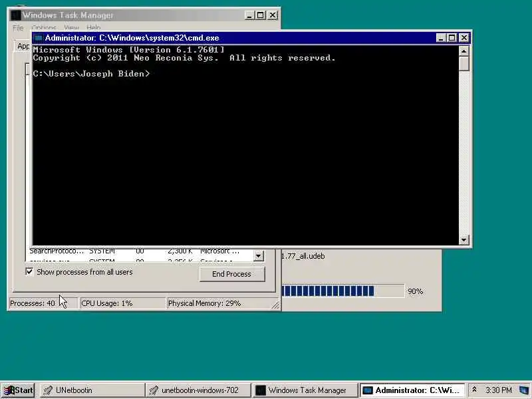Screen dimensions: 532x399
Task: Maximize the Windows Task Manager window
Action: point(261,15)
